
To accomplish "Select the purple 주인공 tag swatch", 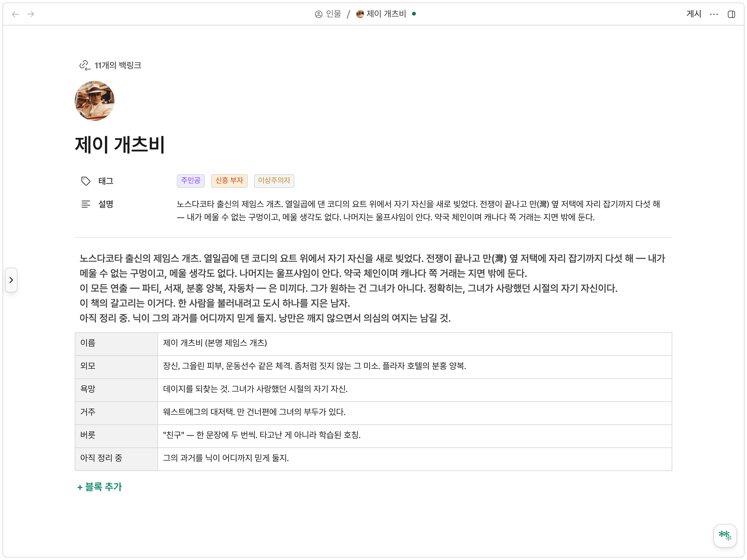I will tap(190, 181).
